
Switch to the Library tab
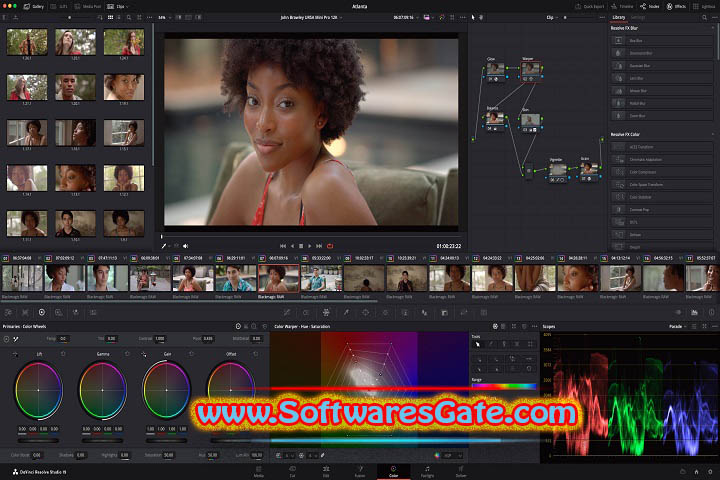click(619, 17)
